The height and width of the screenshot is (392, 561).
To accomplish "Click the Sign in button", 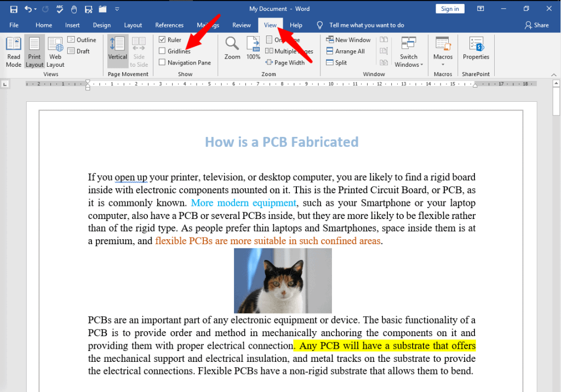I will tap(450, 8).
